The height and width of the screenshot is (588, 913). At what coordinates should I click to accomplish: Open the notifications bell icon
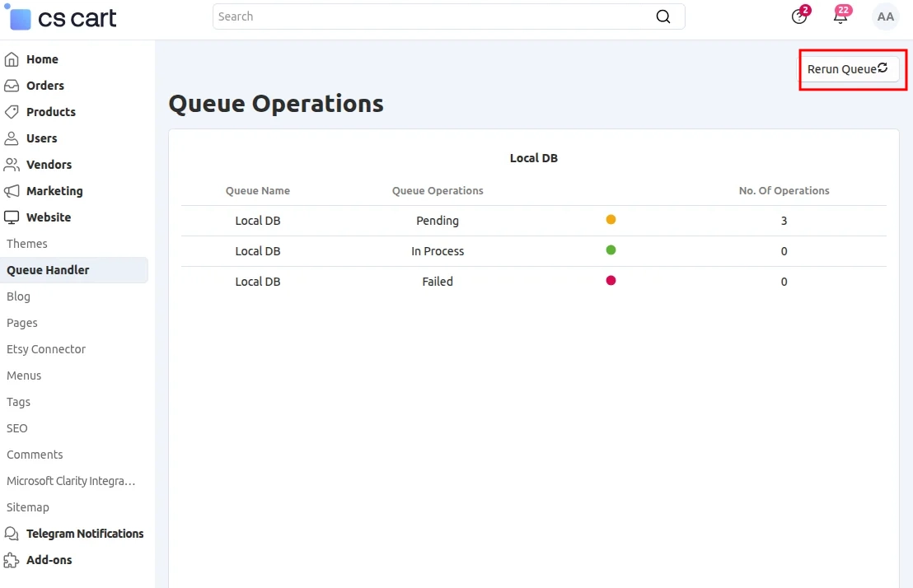pyautogui.click(x=840, y=16)
